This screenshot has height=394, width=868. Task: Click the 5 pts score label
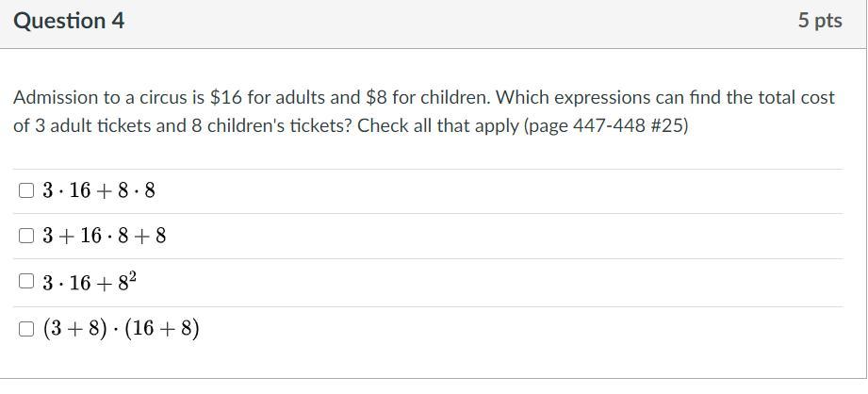(819, 21)
